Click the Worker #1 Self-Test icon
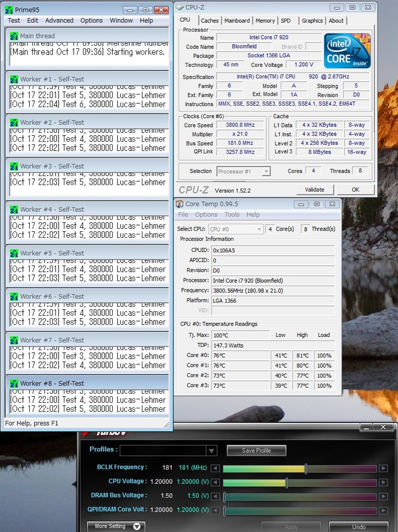Screen dimensions: 398x532 click(14, 79)
